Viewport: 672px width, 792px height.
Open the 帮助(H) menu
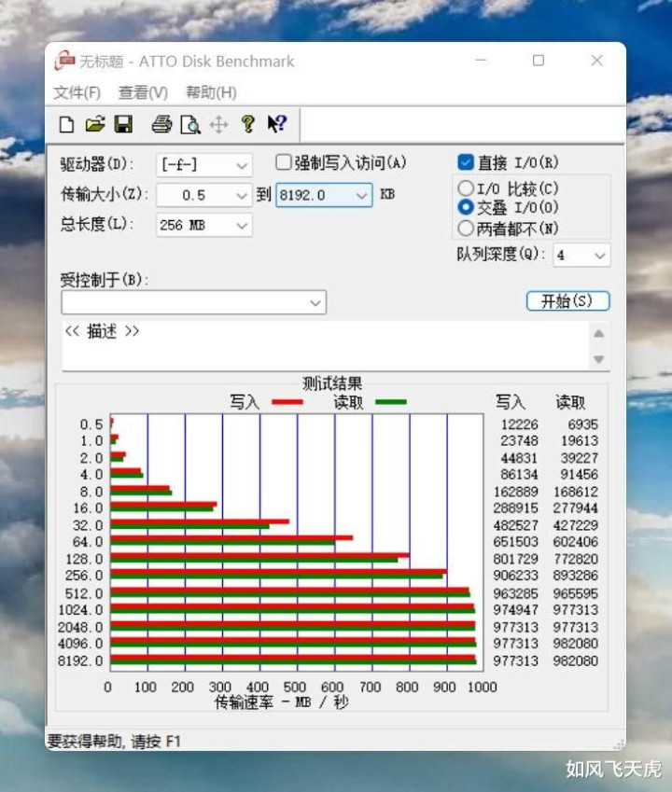click(x=211, y=92)
